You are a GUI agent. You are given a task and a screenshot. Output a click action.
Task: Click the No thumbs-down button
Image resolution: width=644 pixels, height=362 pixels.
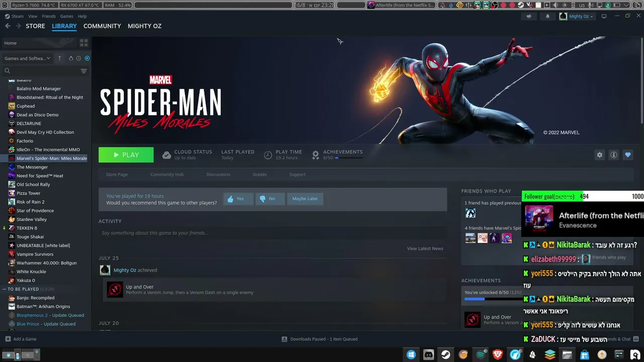pyautogui.click(x=270, y=199)
